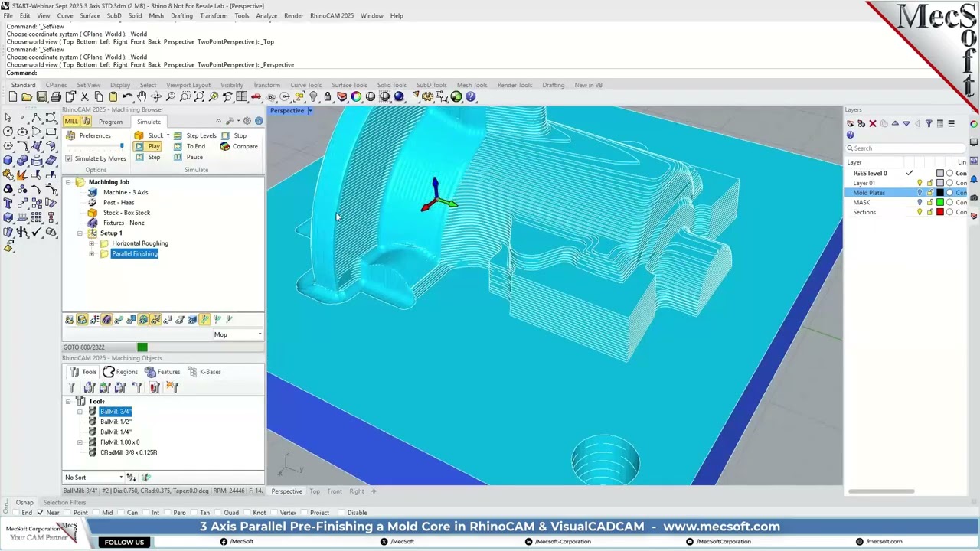Viewport: 980px width, 551px height.
Task: Click the blue render sphere icon
Action: click(x=399, y=96)
